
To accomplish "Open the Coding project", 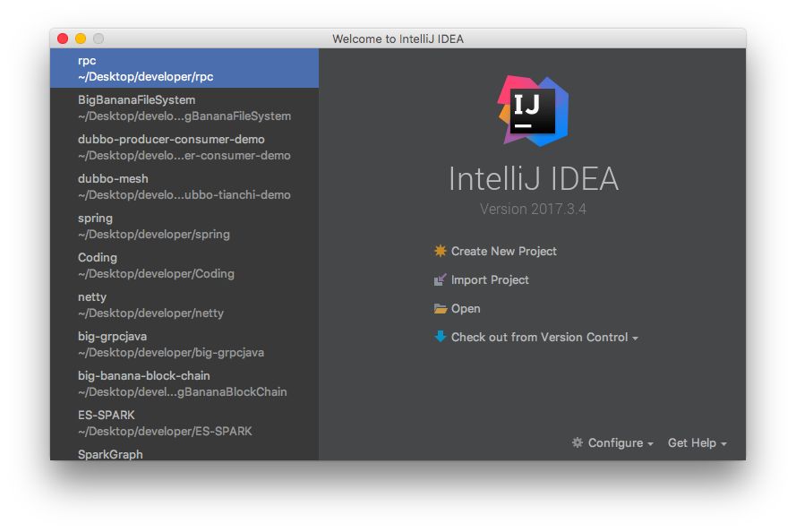I will click(184, 265).
